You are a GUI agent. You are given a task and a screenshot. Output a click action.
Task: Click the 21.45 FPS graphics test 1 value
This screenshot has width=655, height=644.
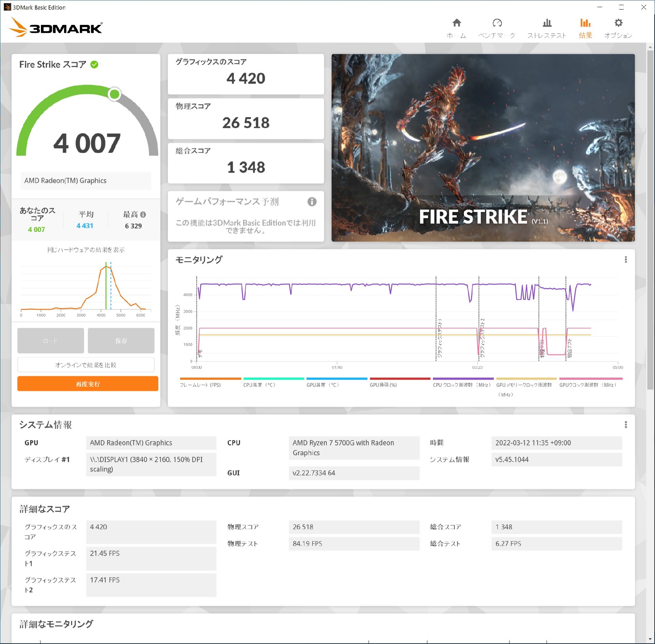pyautogui.click(x=151, y=558)
